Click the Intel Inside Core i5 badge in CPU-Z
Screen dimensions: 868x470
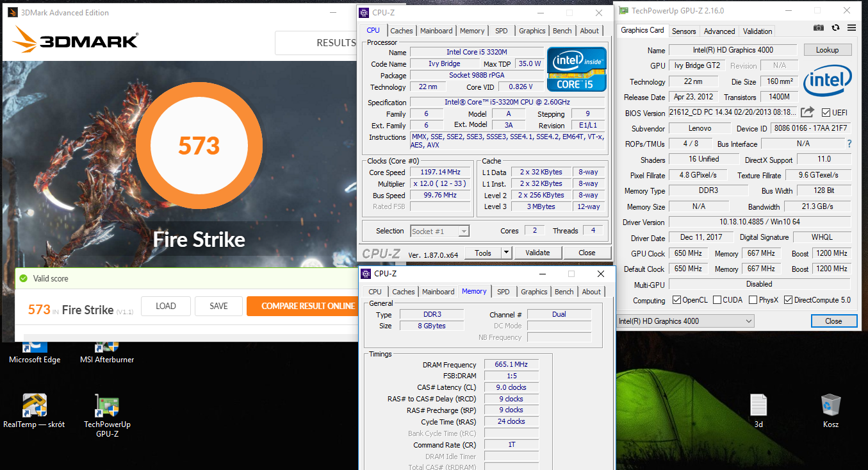[576, 69]
